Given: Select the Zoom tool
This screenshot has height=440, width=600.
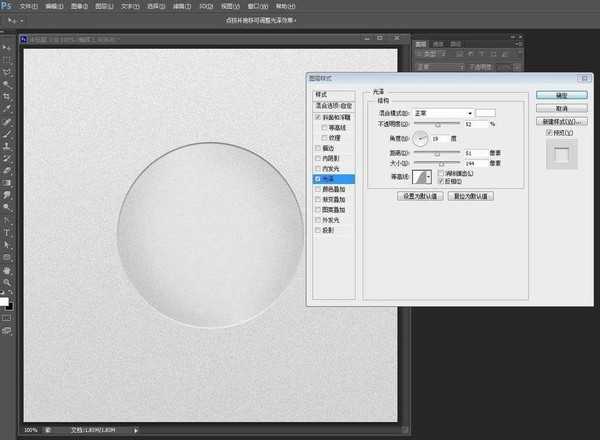Looking at the screenshot, I should coord(7,282).
